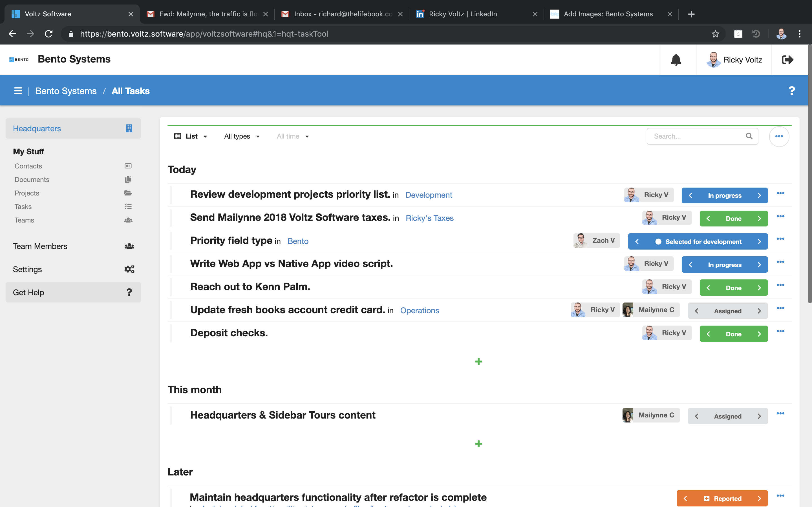Click Bento Systems breadcrumb link
Image resolution: width=812 pixels, height=507 pixels.
pyautogui.click(x=66, y=91)
